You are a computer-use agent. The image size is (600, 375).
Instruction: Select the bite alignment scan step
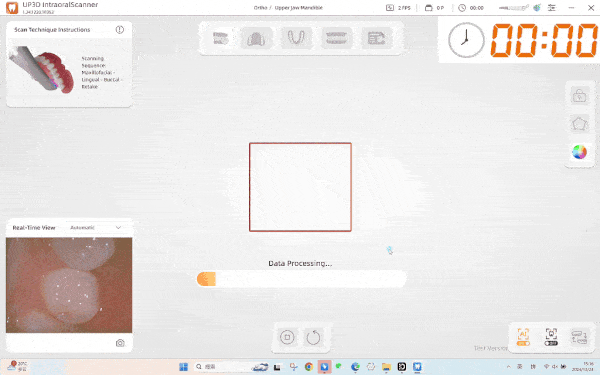tap(336, 38)
